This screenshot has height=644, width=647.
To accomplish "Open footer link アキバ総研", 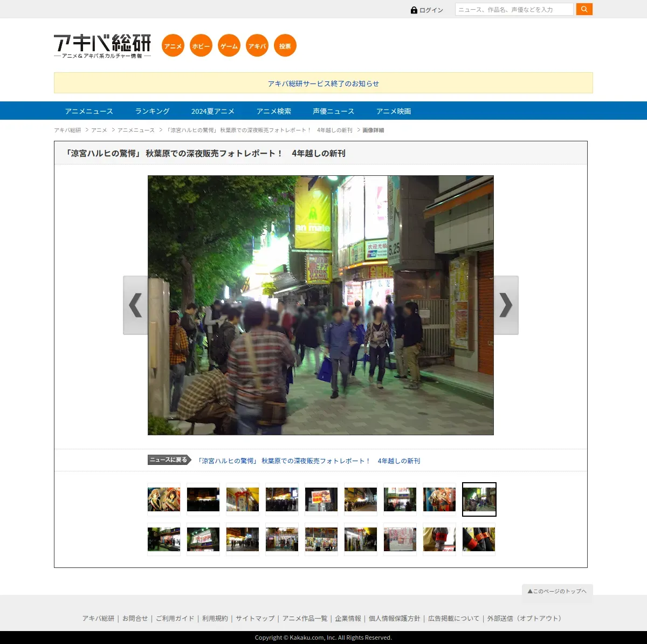I will (98, 618).
